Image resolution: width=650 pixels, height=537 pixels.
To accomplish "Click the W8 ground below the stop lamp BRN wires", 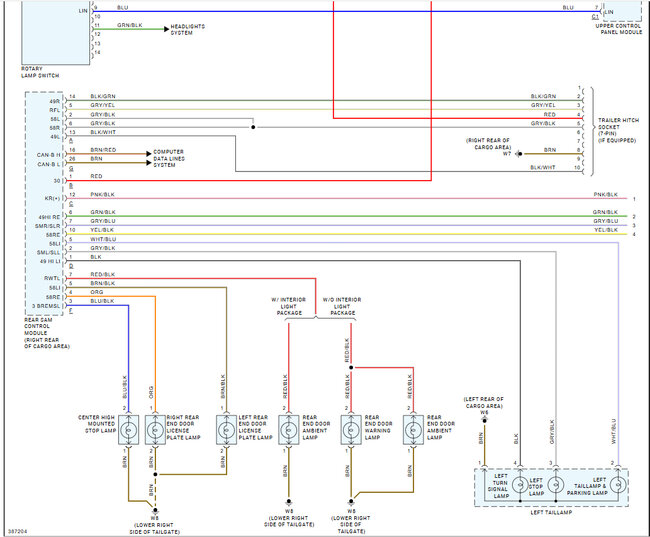I will [155, 510].
